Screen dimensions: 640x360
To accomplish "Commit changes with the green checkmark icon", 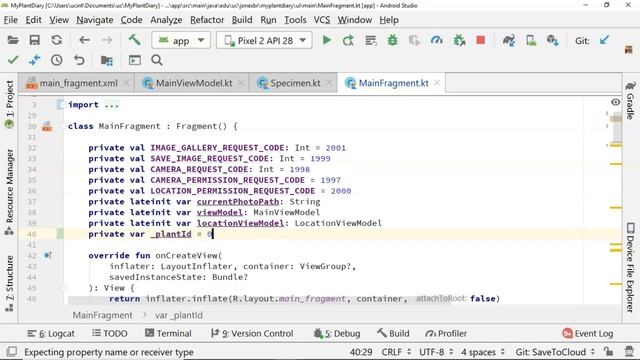I will [13, 60].
